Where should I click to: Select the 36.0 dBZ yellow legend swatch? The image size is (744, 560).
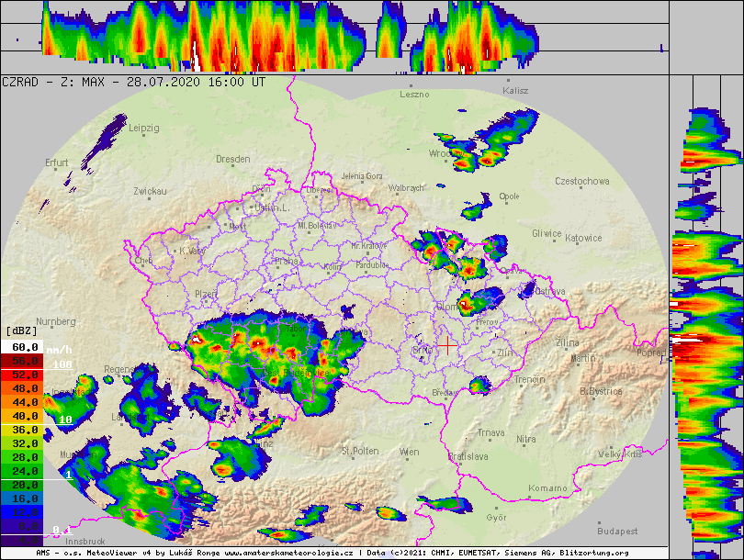point(22,430)
